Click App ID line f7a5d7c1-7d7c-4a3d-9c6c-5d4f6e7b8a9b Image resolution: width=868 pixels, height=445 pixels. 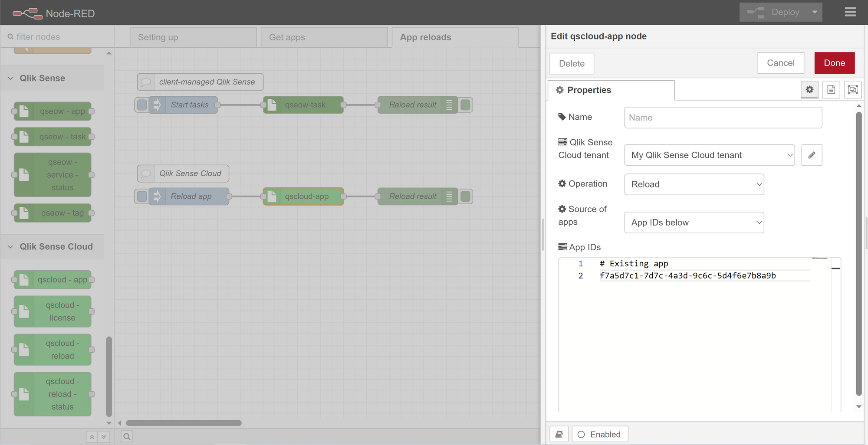(x=687, y=276)
